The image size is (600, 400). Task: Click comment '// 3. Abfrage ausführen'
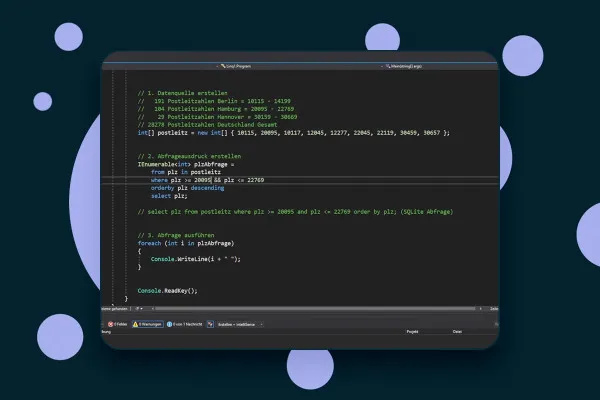tap(176, 235)
